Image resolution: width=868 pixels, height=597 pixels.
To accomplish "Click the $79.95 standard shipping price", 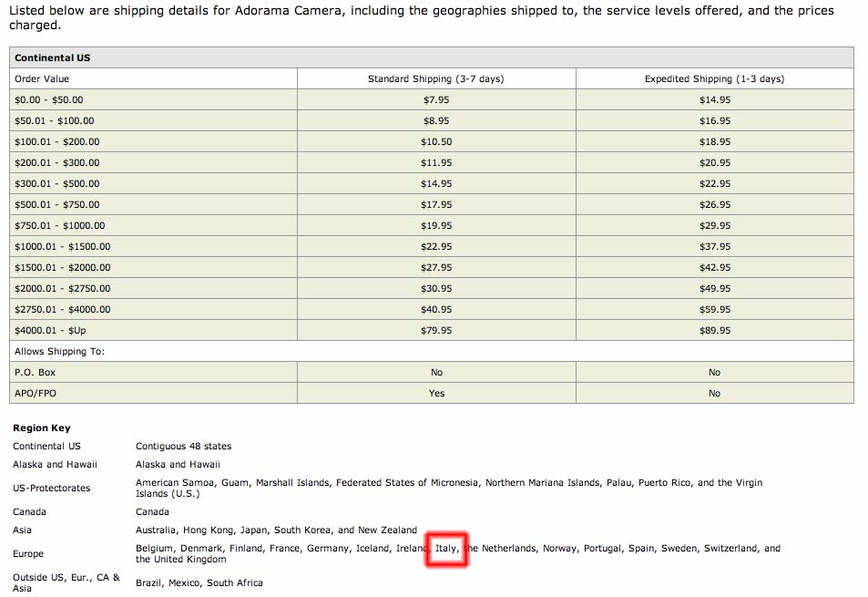I will (x=436, y=331).
